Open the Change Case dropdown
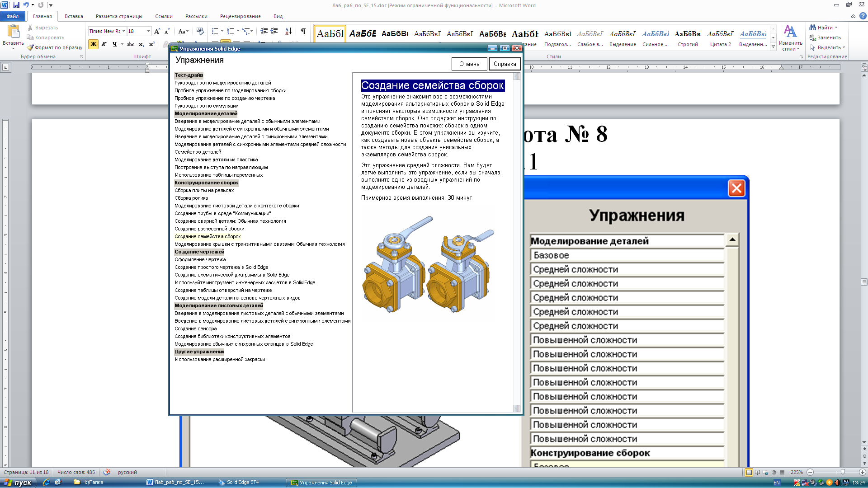868x488 pixels. 183,31
